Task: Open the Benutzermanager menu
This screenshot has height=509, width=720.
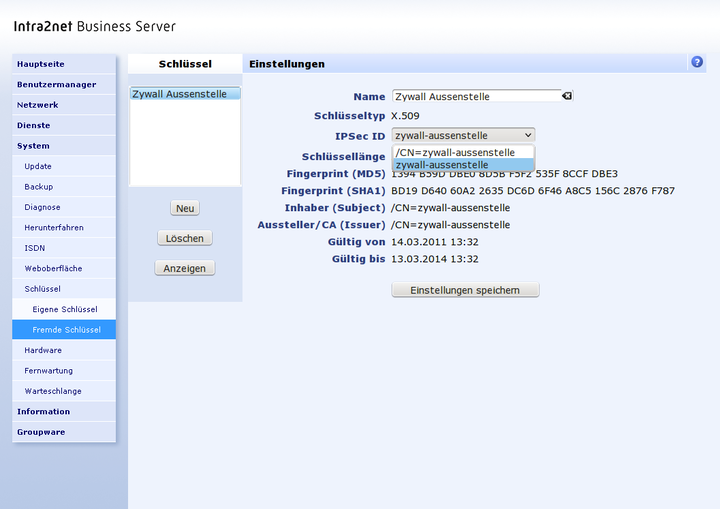Action: 64,85
